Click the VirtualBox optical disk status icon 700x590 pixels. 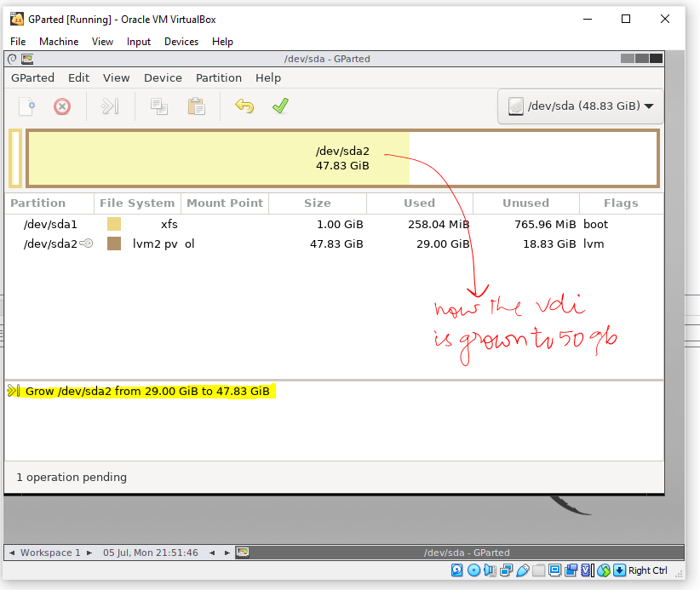click(x=473, y=570)
